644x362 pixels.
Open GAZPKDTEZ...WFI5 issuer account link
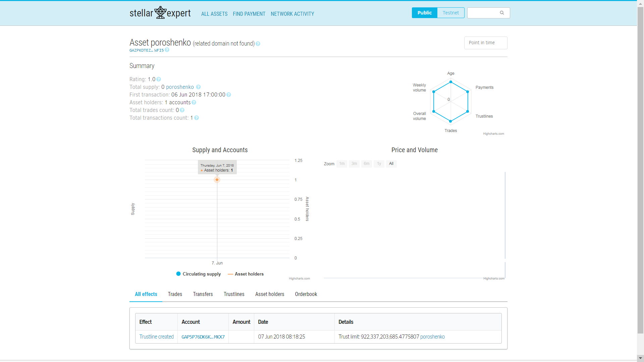click(x=147, y=50)
